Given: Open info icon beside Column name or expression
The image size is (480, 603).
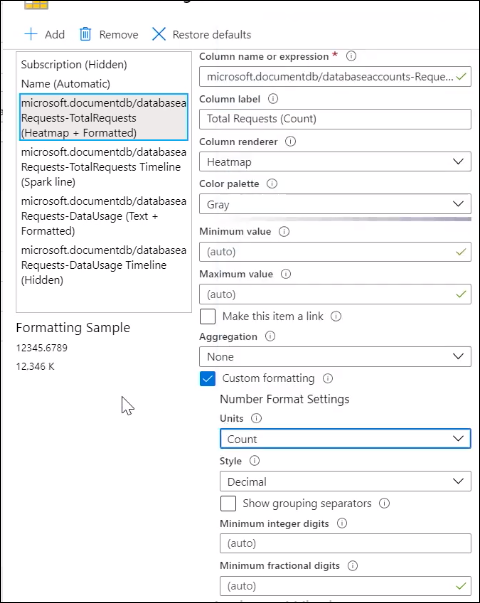Looking at the screenshot, I should pyautogui.click(x=351, y=56).
